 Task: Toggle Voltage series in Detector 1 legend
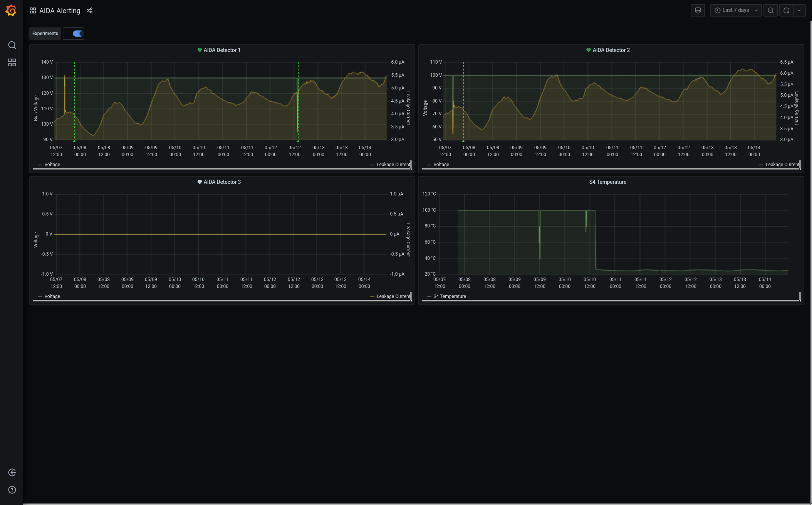tap(52, 165)
